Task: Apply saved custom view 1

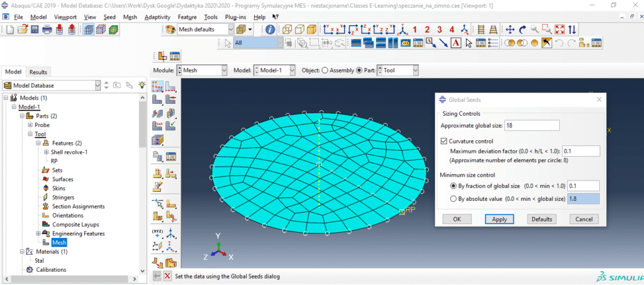Action: tap(415, 30)
